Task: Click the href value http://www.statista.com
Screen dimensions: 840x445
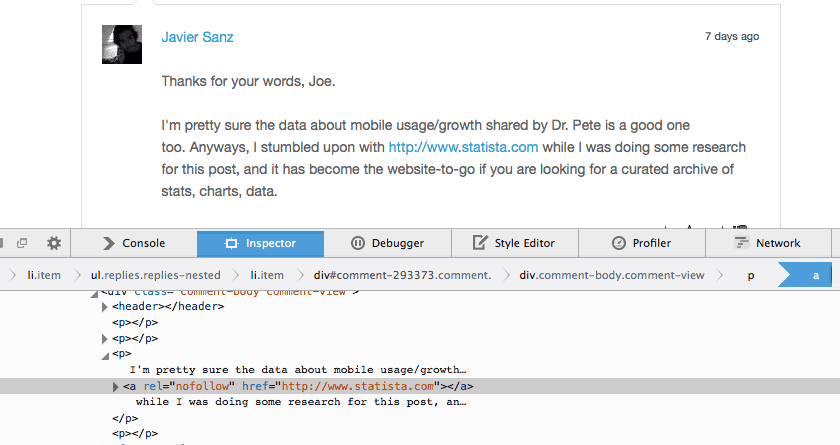Action: point(357,386)
